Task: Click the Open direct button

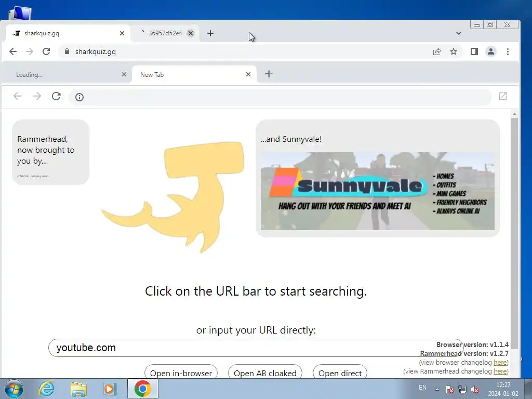Action: [x=340, y=373]
